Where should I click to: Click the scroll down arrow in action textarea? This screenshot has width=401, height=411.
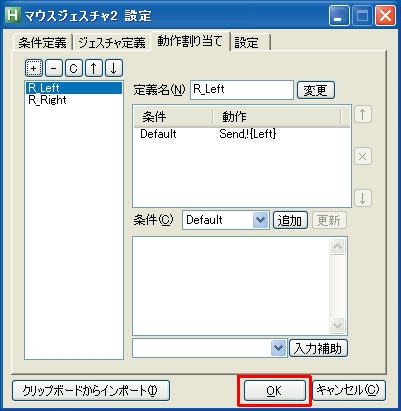[337, 325]
